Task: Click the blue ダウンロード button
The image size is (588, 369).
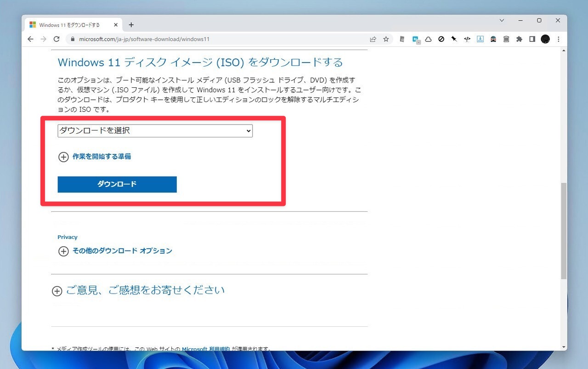Action: pos(117,184)
